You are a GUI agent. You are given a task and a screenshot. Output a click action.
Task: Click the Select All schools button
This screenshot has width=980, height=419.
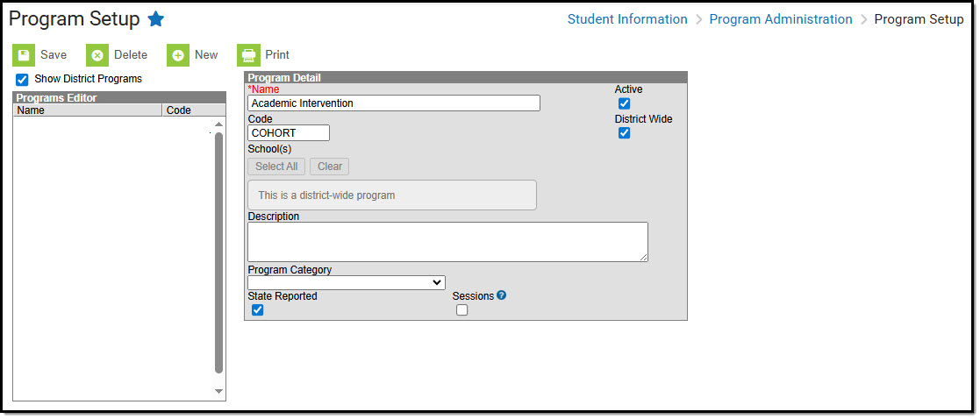[276, 167]
